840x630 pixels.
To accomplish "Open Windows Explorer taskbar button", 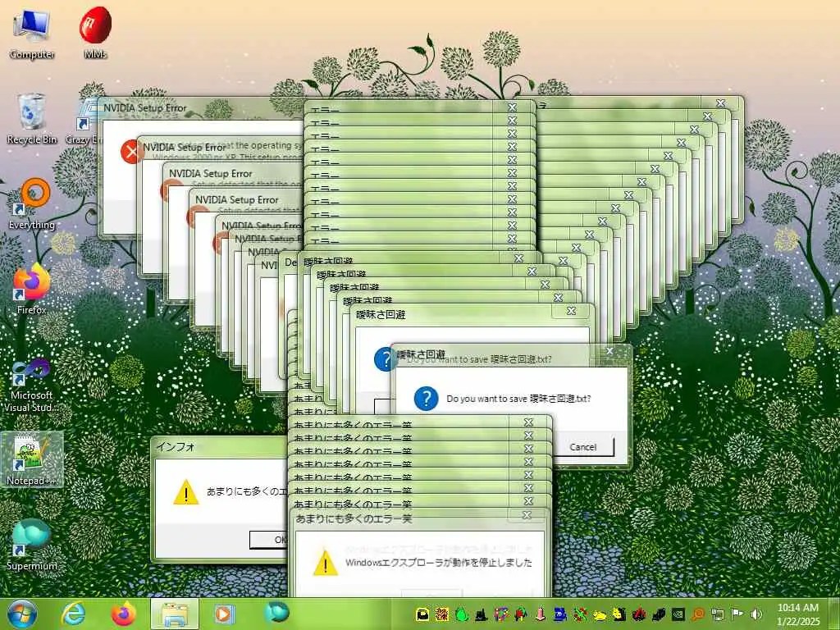I will pos(175,614).
